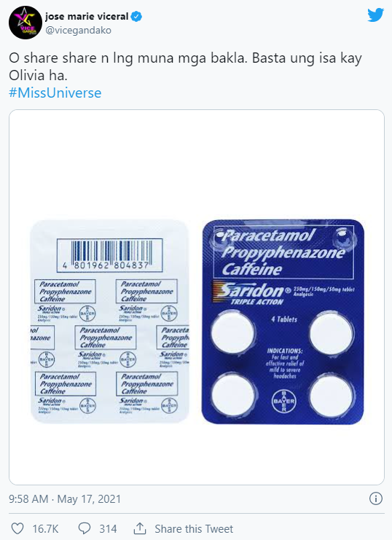Image resolution: width=392 pixels, height=540 pixels.
Task: Open the #MissUniverse hashtag
Action: coord(55,93)
